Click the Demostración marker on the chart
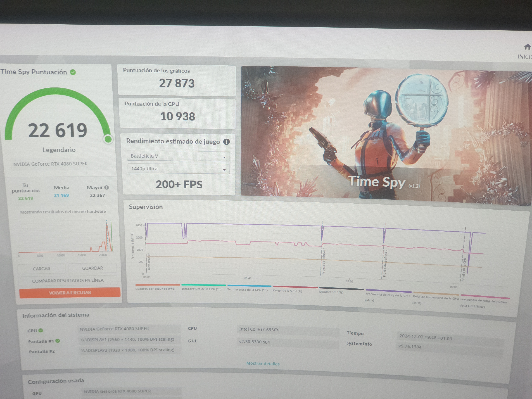 149,262
